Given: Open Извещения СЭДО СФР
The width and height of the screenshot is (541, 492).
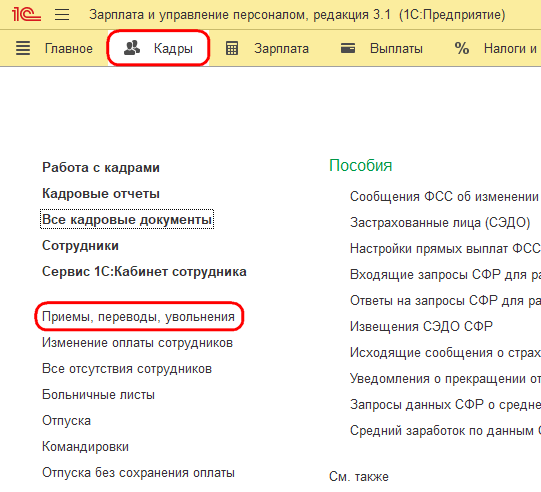Looking at the screenshot, I should pyautogui.click(x=421, y=326).
